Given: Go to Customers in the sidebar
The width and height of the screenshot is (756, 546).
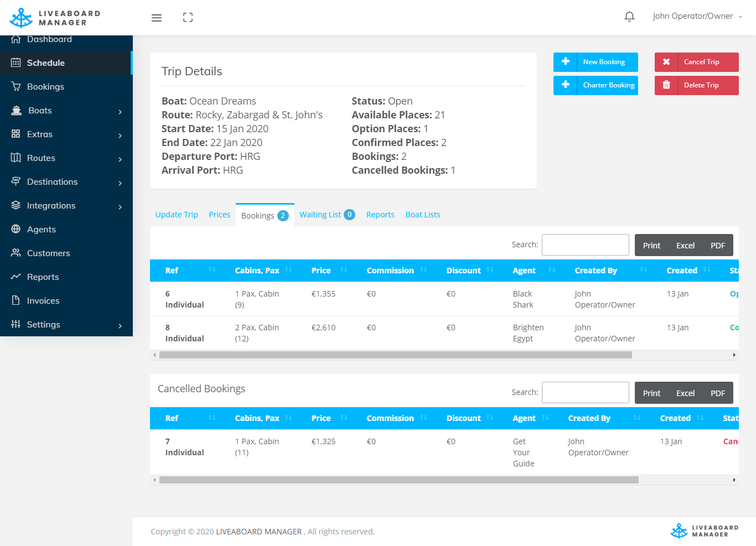Looking at the screenshot, I should click(x=48, y=253).
